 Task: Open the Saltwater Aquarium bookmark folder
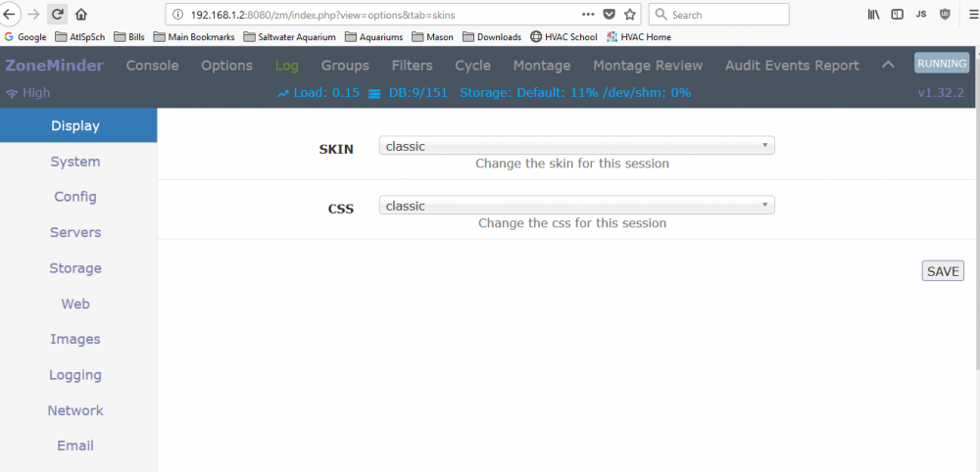tap(290, 37)
